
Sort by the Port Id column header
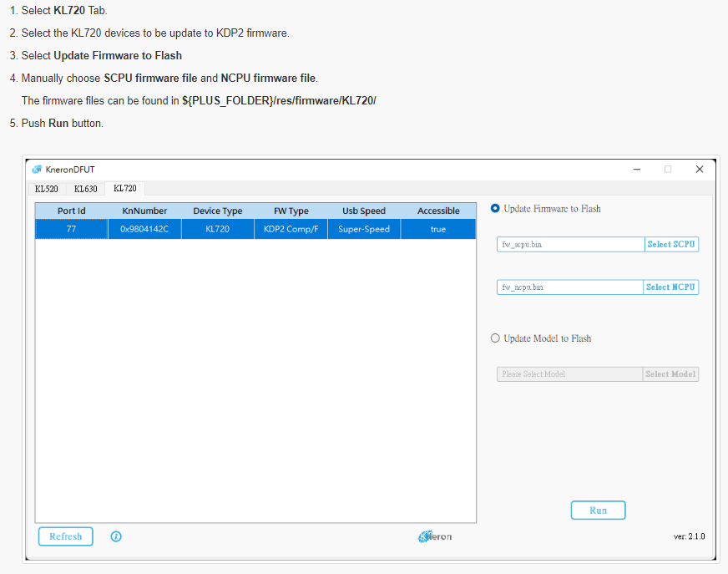coord(72,211)
